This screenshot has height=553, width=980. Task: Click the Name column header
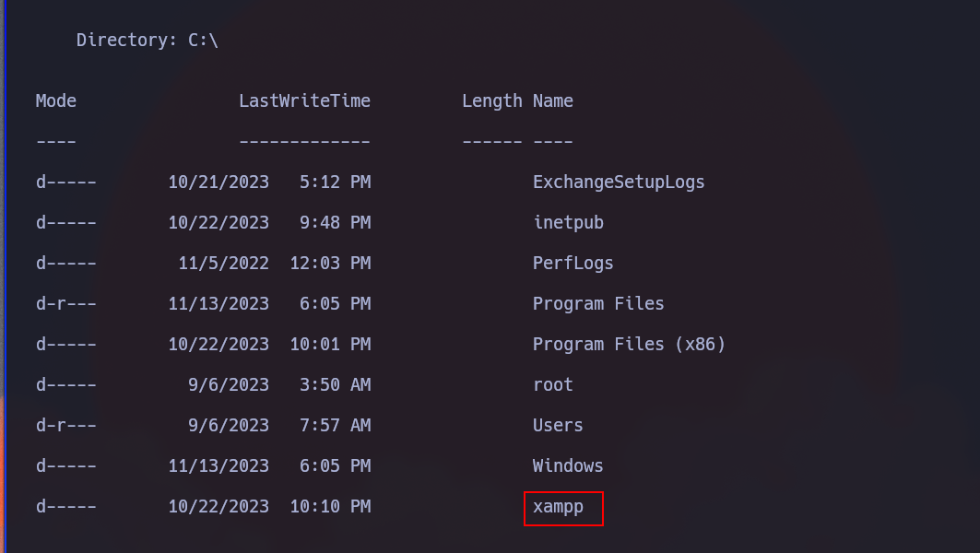[552, 100]
